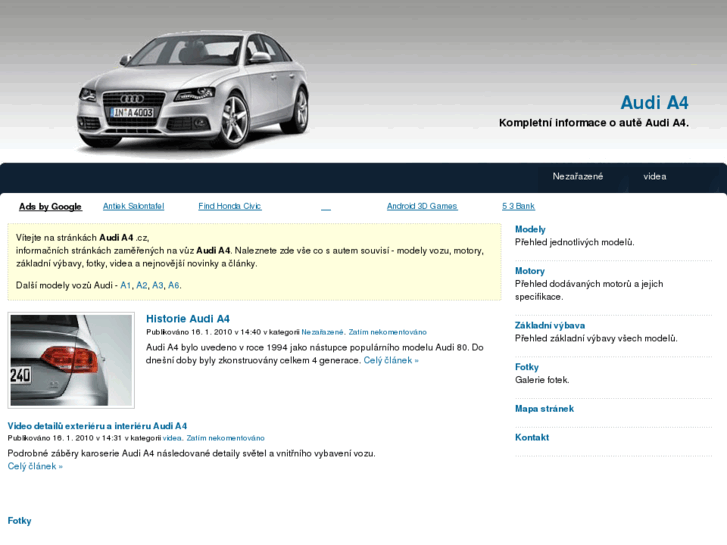Open the Mapa stránek sidebar link
This screenshot has width=727, height=545.
(544, 409)
